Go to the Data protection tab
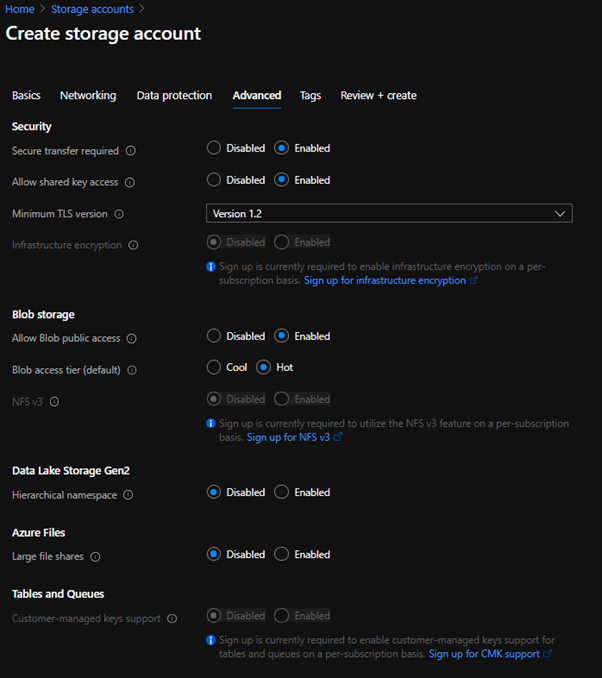Viewport: 602px width, 678px height. 174,96
